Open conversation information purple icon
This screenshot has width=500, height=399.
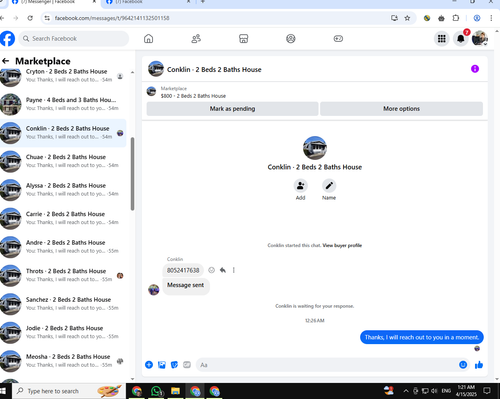pos(475,69)
